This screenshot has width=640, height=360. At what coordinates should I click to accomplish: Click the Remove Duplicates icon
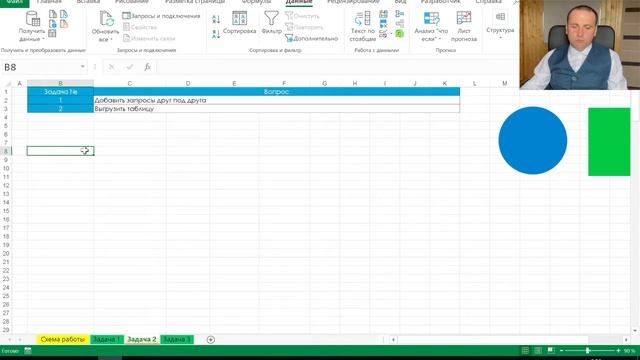tap(383, 24)
